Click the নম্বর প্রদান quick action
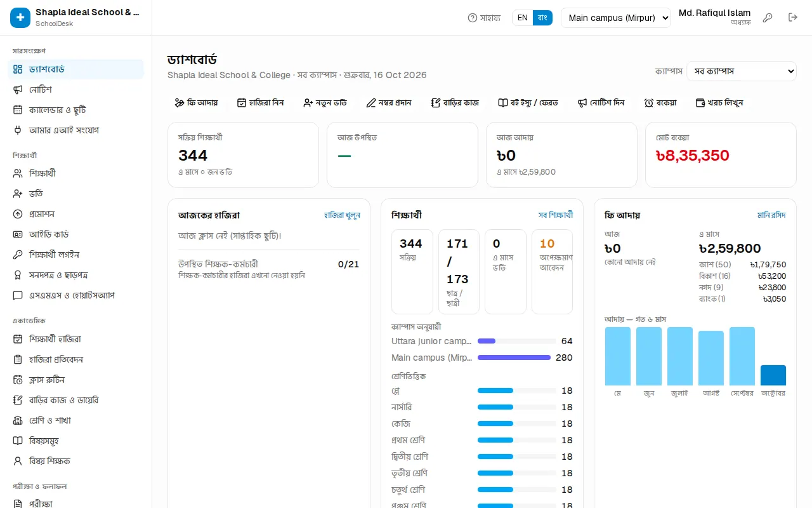Screen dimensions: 812x508 (389, 103)
